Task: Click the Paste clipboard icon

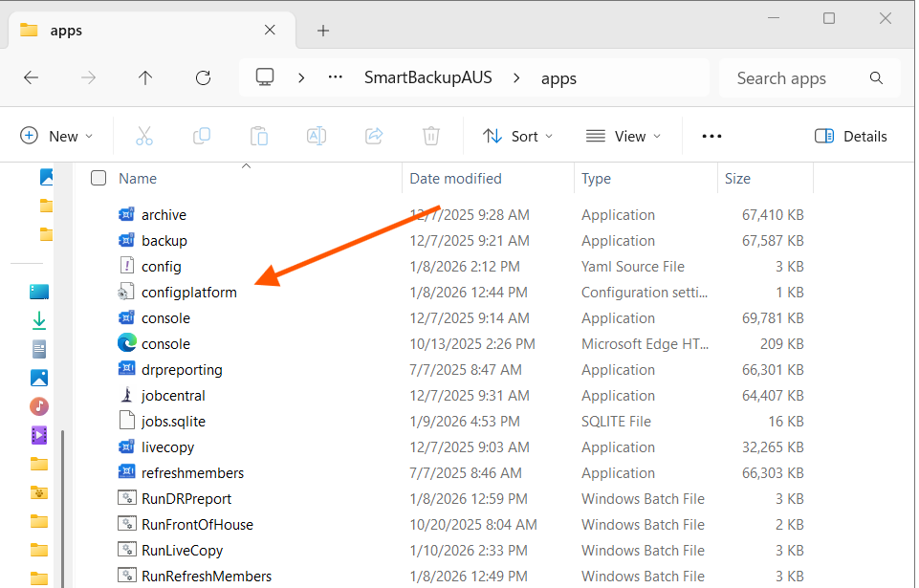Action: 259,136
